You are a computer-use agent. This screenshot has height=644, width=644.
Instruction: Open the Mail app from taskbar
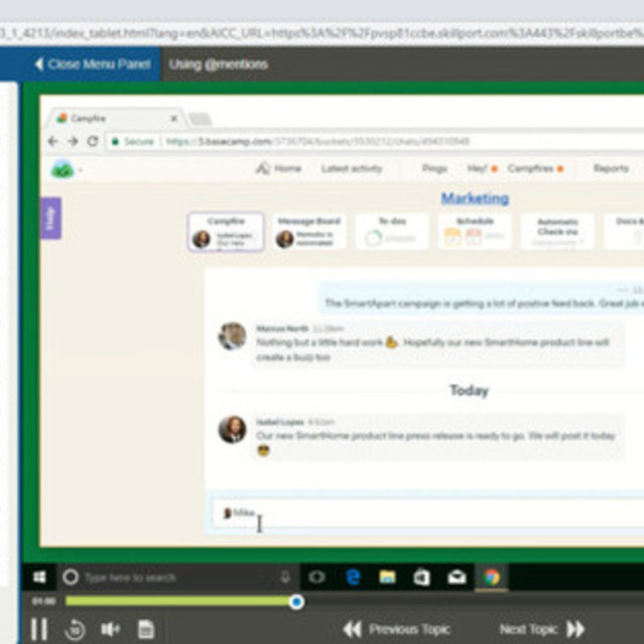pos(456,577)
